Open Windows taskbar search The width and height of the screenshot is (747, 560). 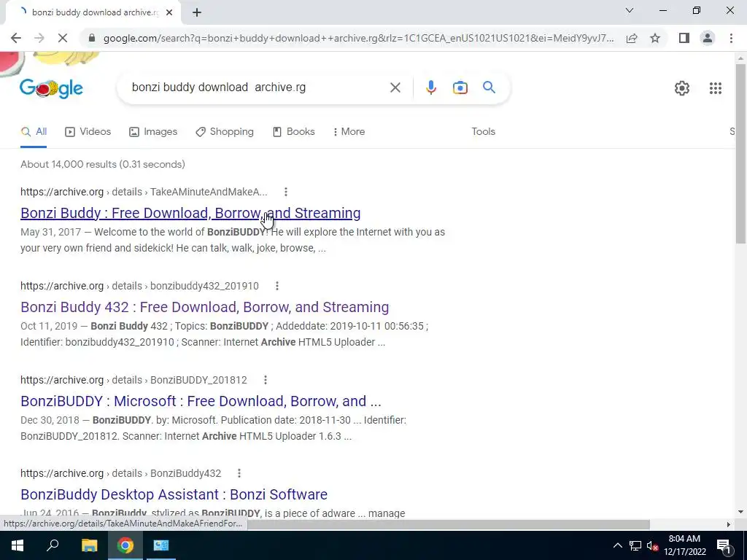coord(53,545)
